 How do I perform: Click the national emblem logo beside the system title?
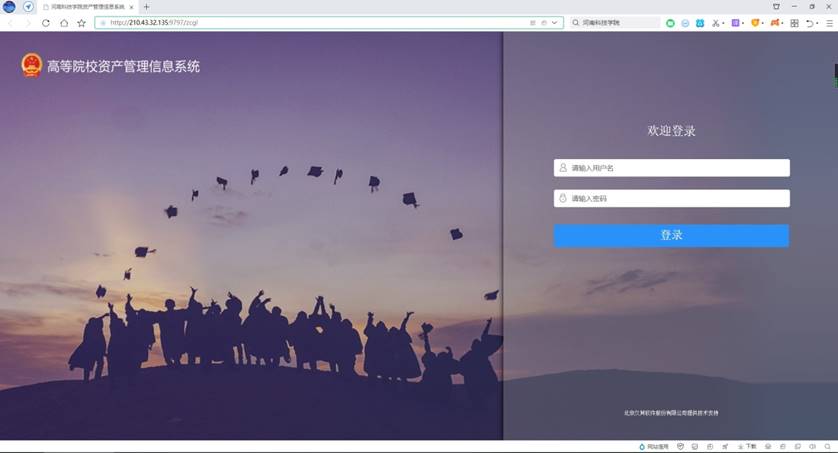click(x=32, y=66)
